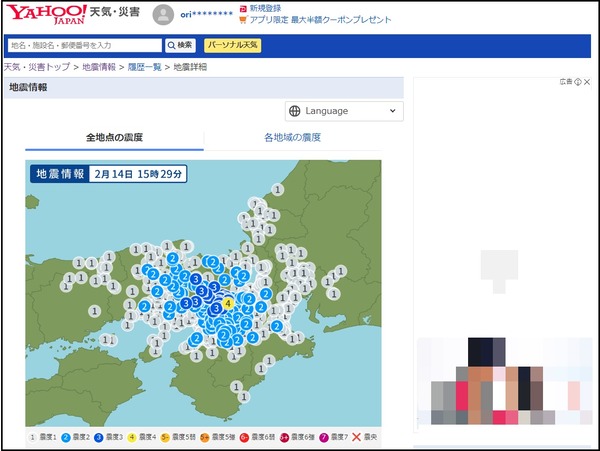Open the アプリ限定 coupon present link
The height and width of the screenshot is (451, 600).
(x=320, y=20)
